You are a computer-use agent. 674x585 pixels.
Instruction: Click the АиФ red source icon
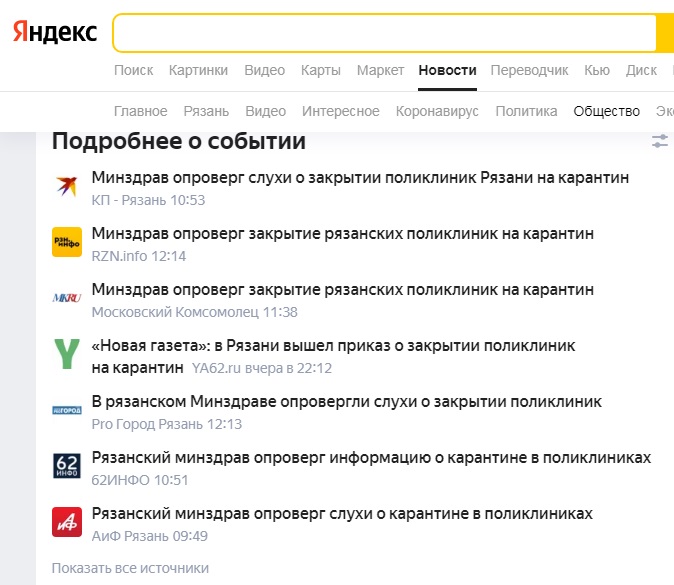67,522
